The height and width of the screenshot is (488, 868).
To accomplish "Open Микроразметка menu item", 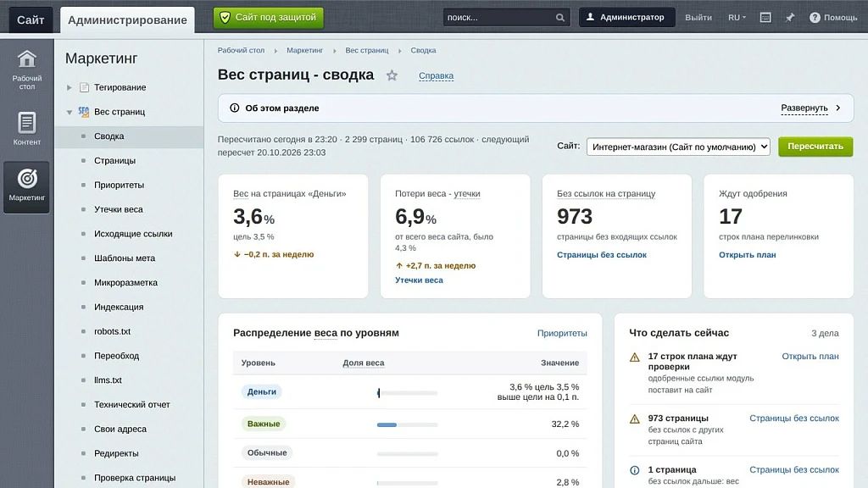I will tap(125, 282).
